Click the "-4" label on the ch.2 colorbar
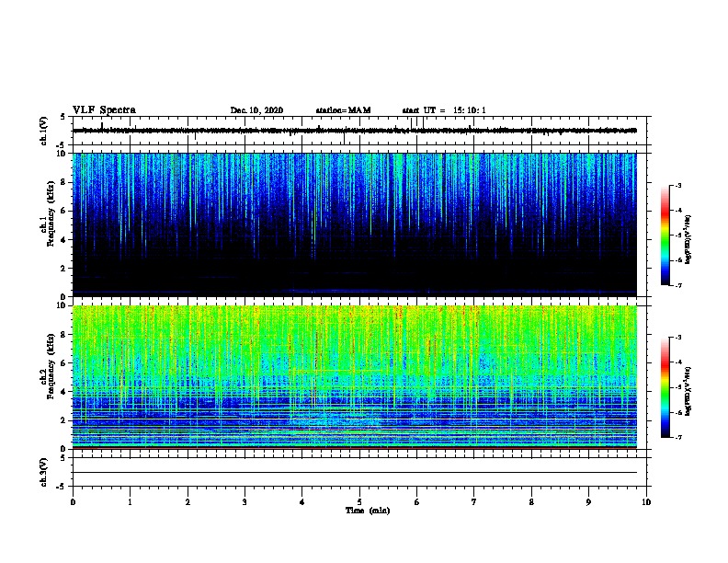The image size is (728, 563). [x=677, y=362]
